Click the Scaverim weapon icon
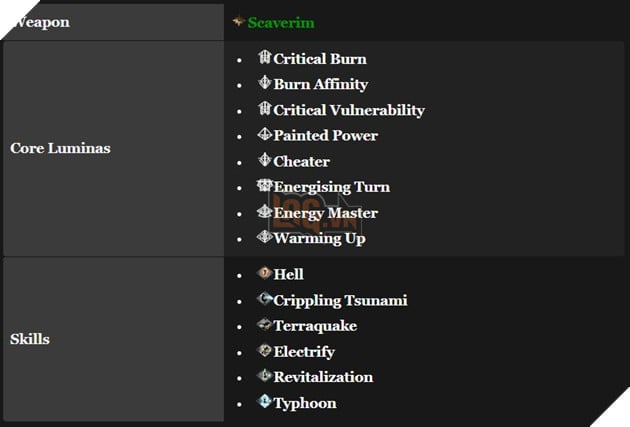 click(239, 21)
